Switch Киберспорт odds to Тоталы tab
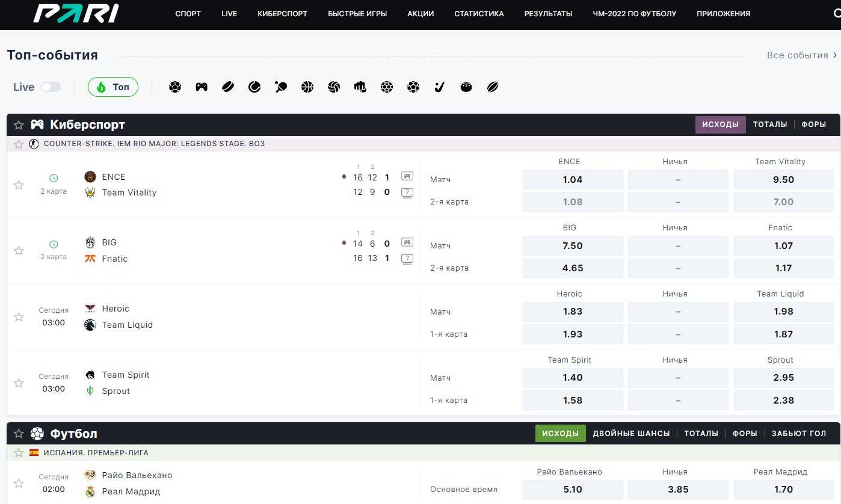Viewport: 841px width, 504px height. pos(769,124)
